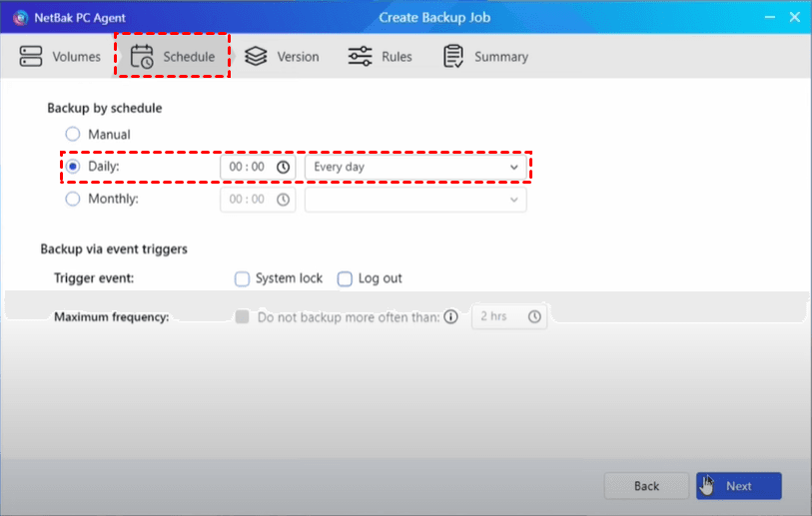Open the 2 hrs frequency selector
812x516 pixels.
tap(509, 316)
